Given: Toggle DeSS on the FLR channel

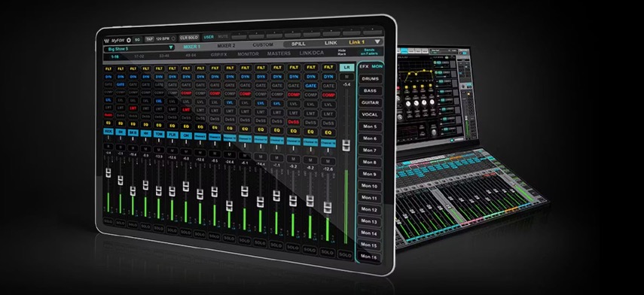Looking at the screenshot, I should coord(172,117).
